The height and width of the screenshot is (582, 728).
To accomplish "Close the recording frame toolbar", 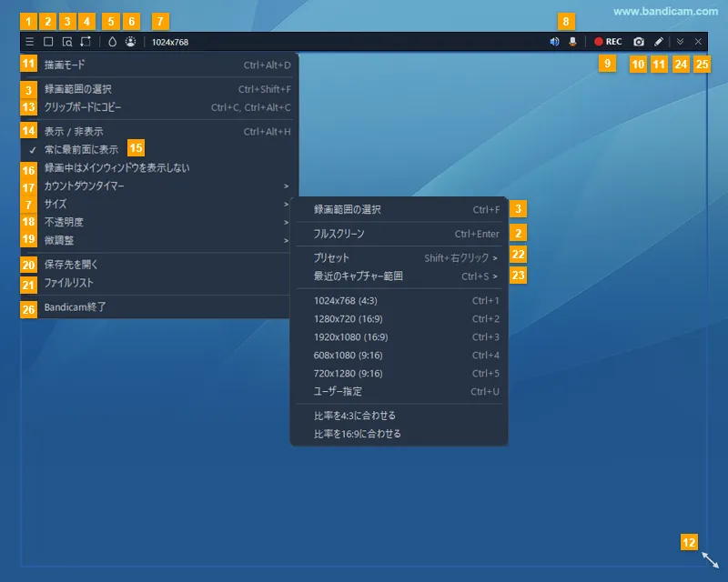I will [x=698, y=42].
